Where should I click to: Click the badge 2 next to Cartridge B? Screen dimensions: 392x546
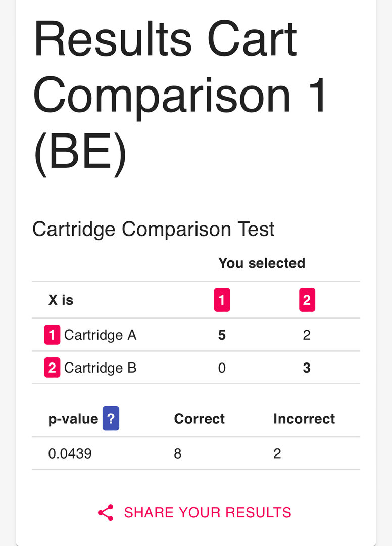(52, 368)
